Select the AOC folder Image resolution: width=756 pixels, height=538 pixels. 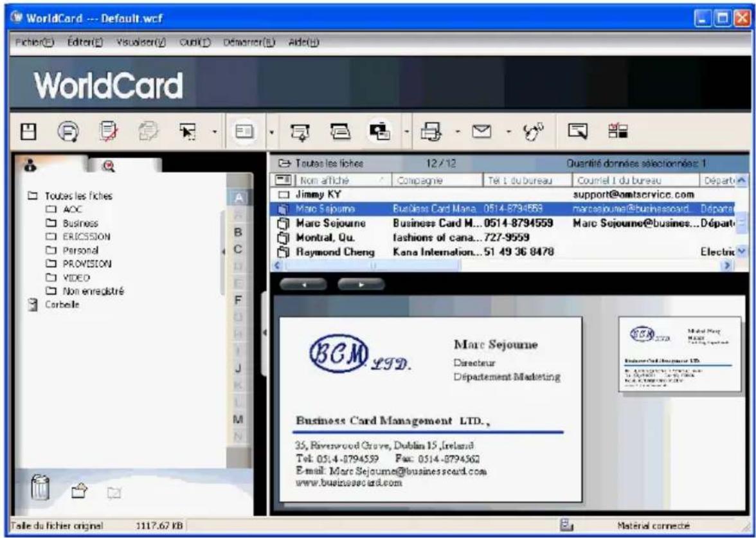coord(72,210)
